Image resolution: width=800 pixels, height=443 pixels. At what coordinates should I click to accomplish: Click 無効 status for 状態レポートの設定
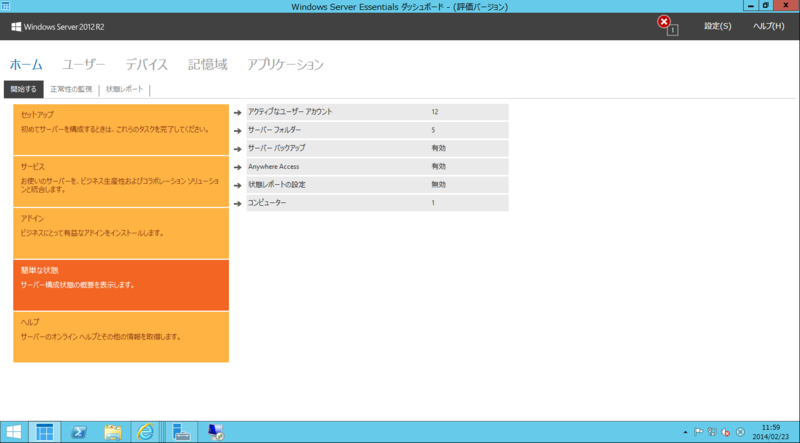[x=438, y=185]
